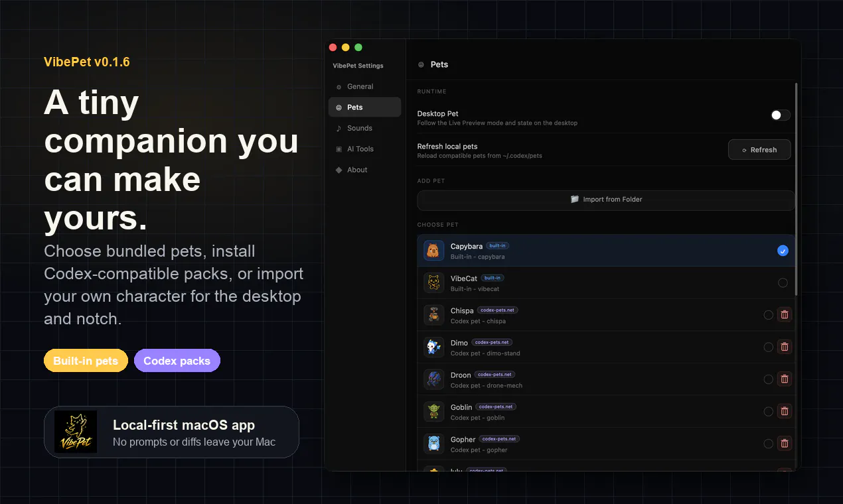Delete the Droon pet via trash icon
The image size is (843, 504).
point(785,379)
